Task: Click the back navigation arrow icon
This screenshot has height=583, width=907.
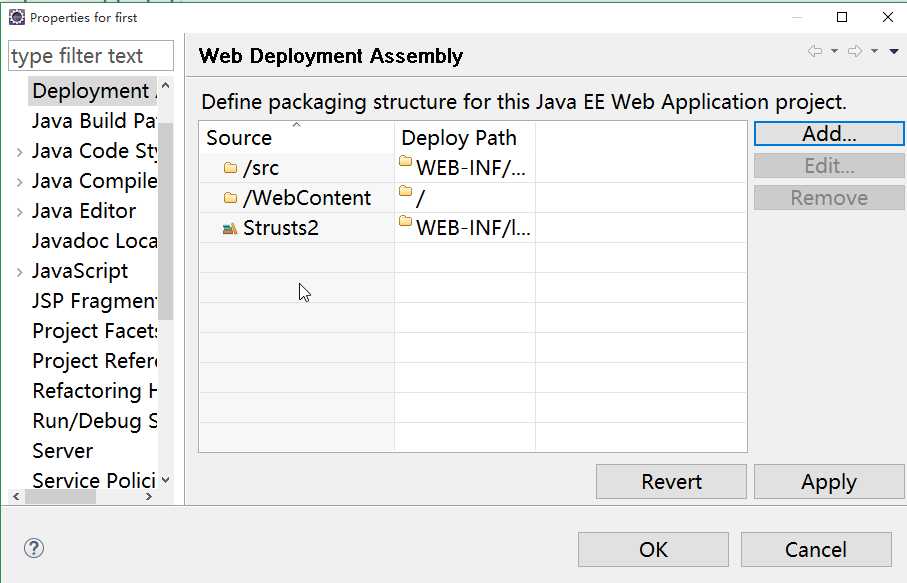Action: pyautogui.click(x=816, y=52)
